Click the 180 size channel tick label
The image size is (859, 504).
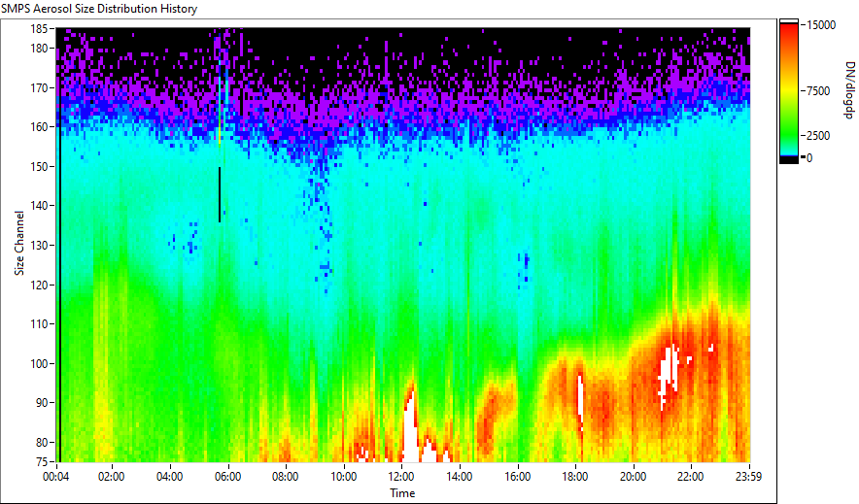[x=39, y=49]
